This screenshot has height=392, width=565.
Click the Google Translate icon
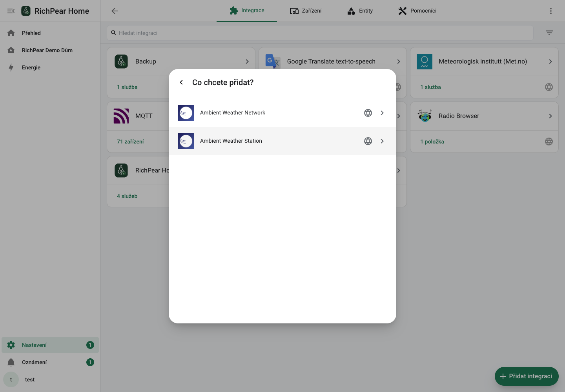click(x=273, y=62)
